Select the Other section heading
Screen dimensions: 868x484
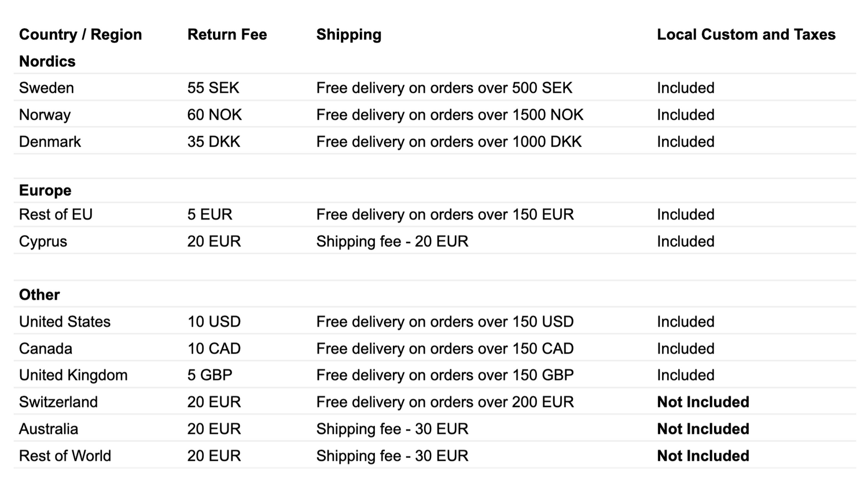(x=39, y=295)
